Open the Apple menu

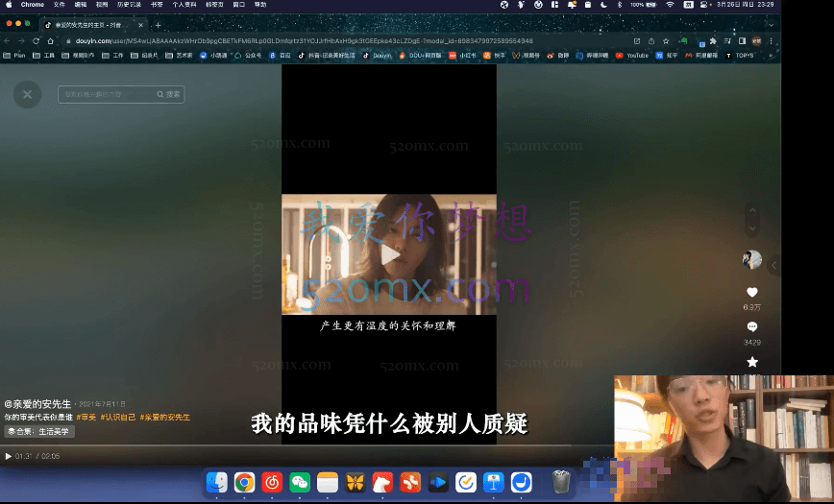coord(9,4)
